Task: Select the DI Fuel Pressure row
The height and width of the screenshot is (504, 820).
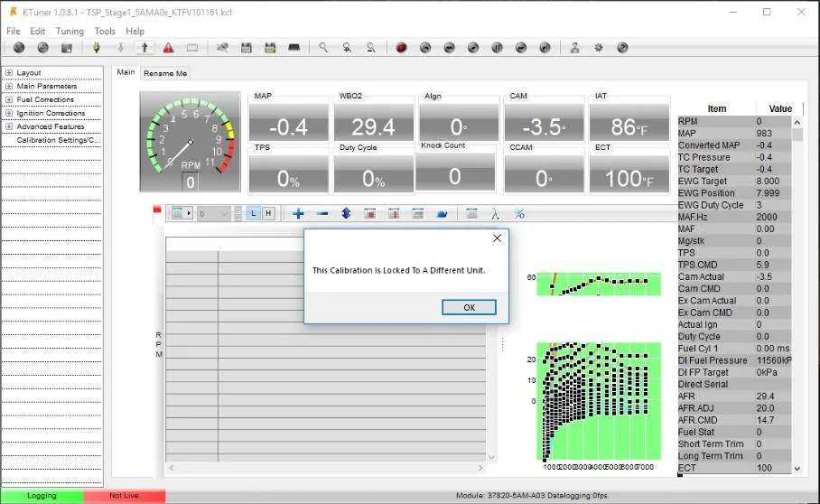Action: click(734, 360)
